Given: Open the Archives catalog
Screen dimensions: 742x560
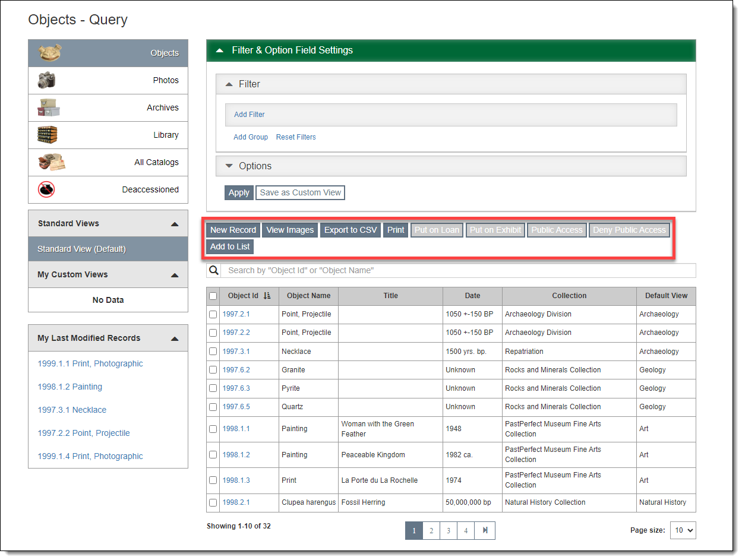Looking at the screenshot, I should coord(108,107).
